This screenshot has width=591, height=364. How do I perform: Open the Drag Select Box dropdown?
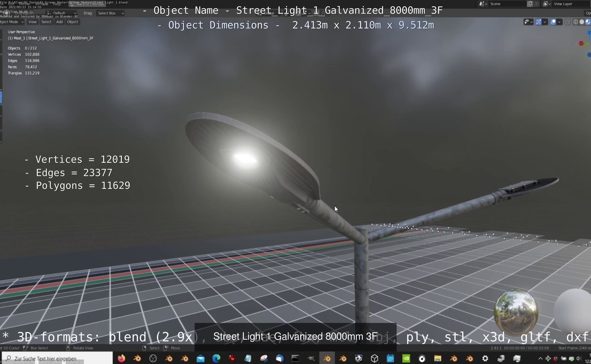point(110,13)
